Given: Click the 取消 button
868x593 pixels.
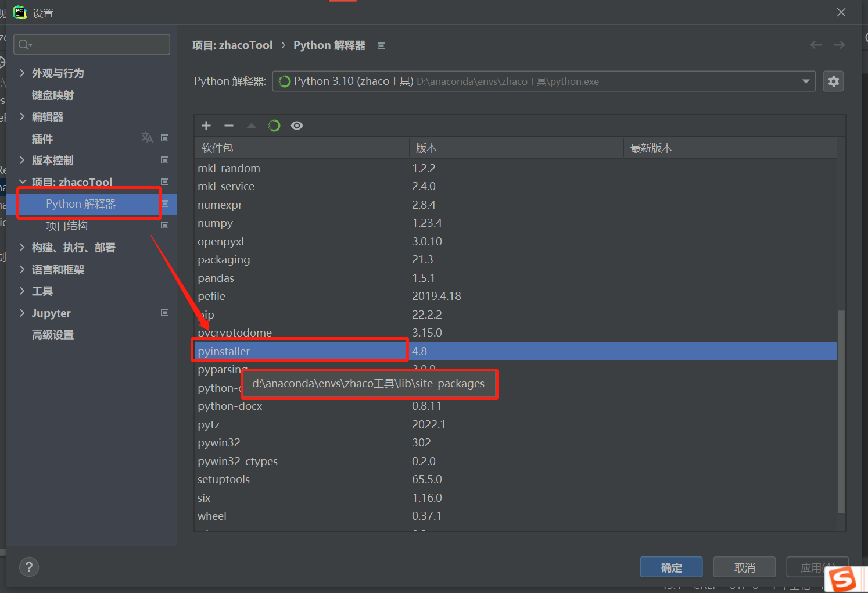Looking at the screenshot, I should click(744, 567).
